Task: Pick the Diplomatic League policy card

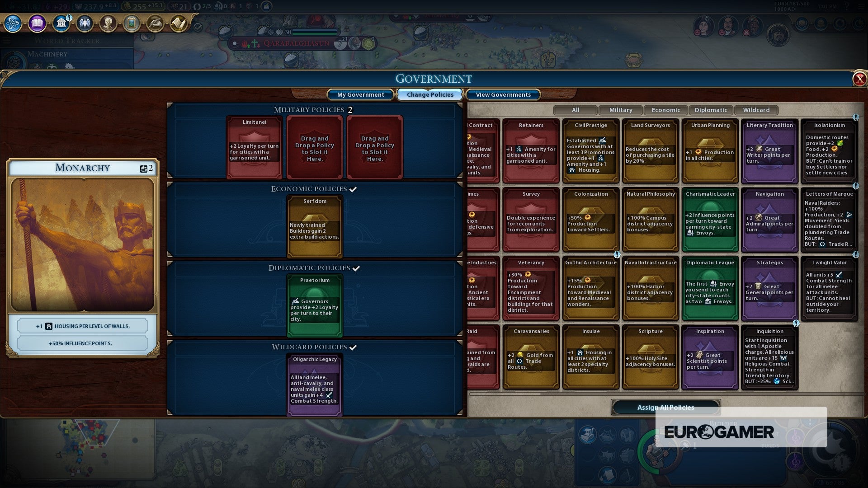Action: (710, 288)
